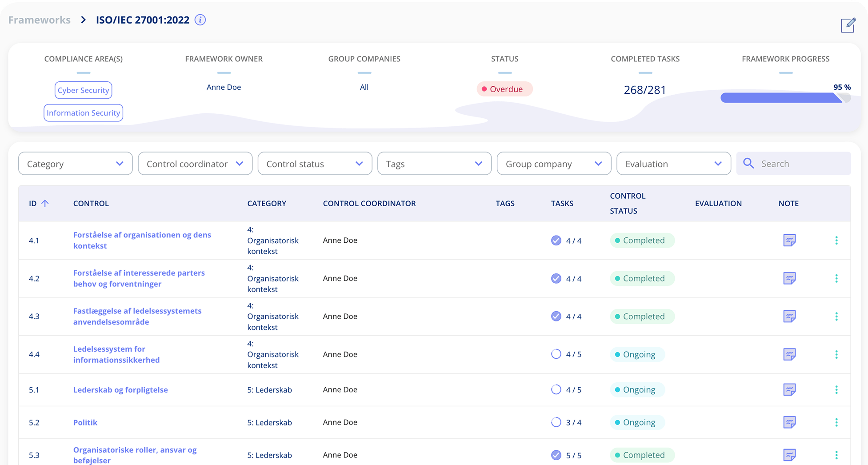Open the three-dot menu for control 5.1
This screenshot has height=465, width=868.
pyautogui.click(x=836, y=390)
